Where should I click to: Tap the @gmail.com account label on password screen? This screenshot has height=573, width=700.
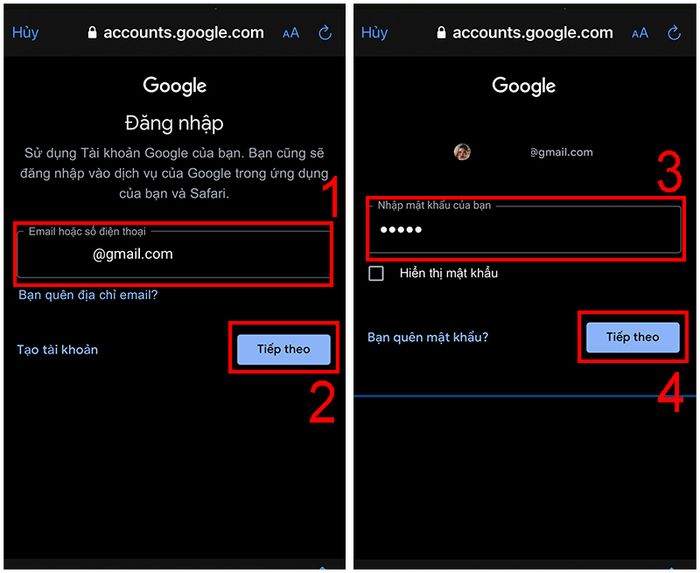pos(562,153)
